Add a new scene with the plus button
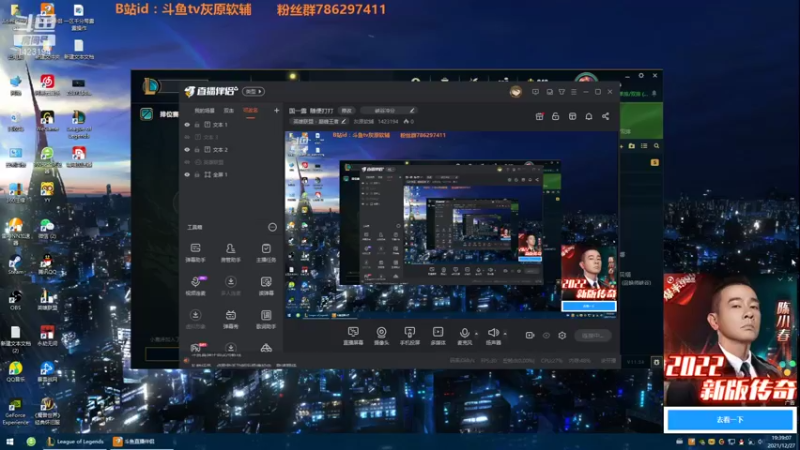 tap(277, 110)
